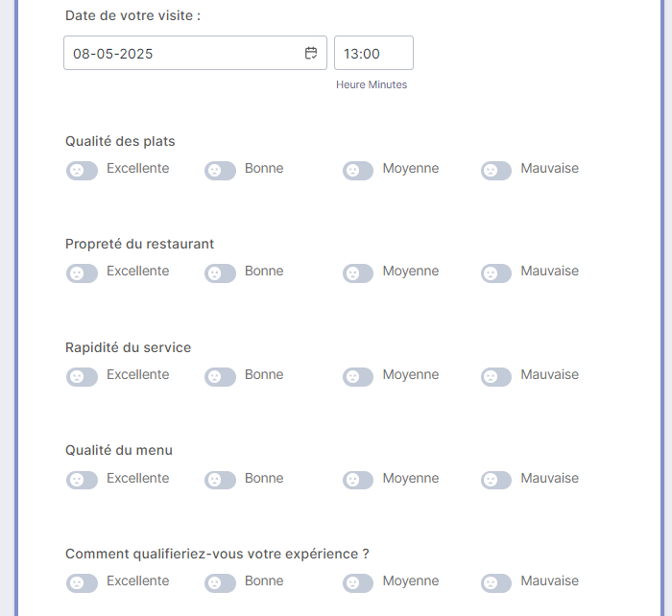
Task: Enable Mauvaise for Propreté du restaurant
Action: point(497,272)
